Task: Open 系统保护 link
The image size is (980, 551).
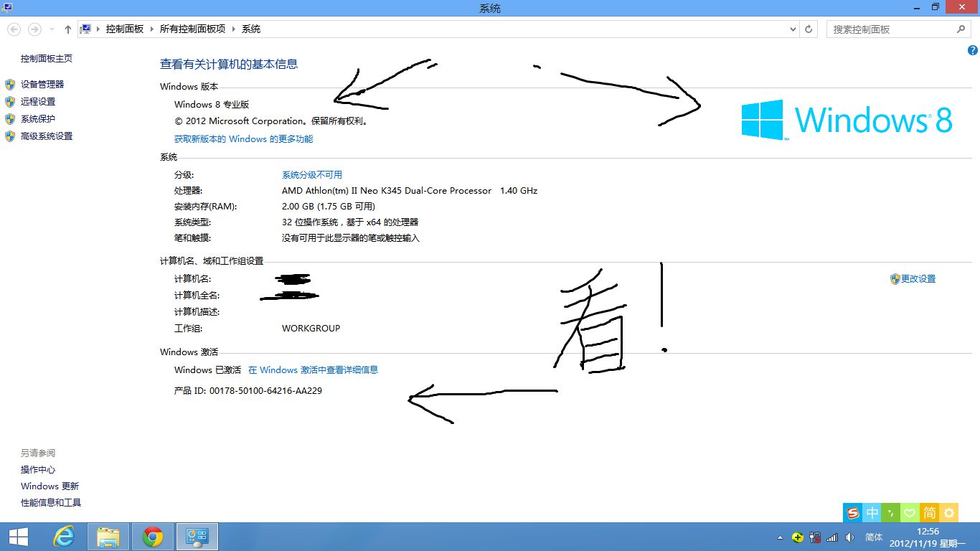Action: [38, 119]
